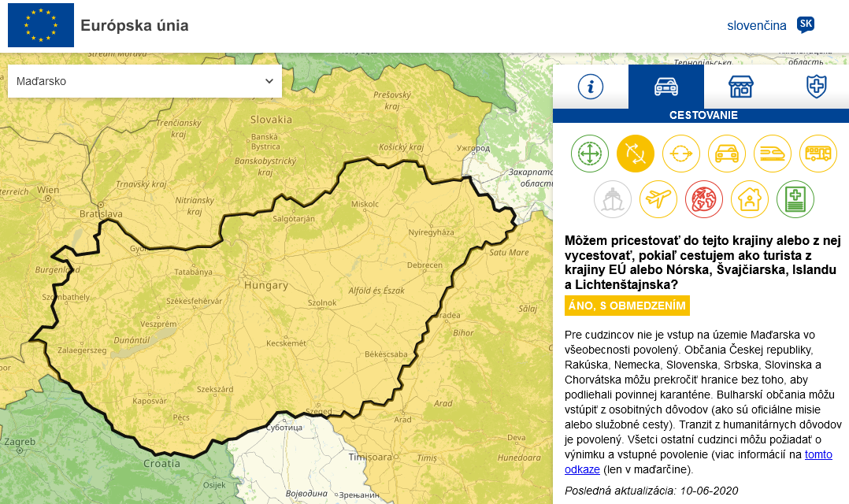Select the bus transport icon
The width and height of the screenshot is (849, 504).
pyautogui.click(x=818, y=154)
